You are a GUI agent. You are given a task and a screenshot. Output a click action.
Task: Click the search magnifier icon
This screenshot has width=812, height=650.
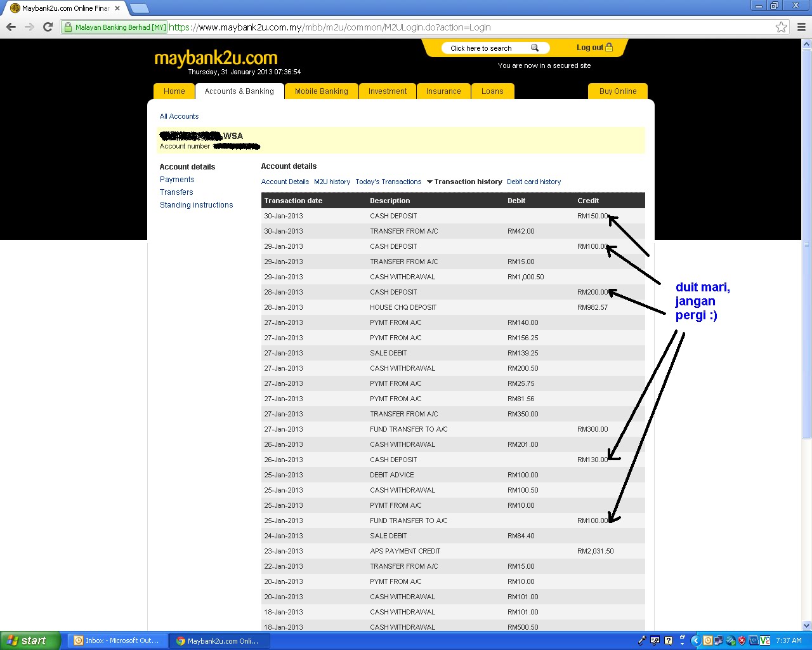pos(534,48)
